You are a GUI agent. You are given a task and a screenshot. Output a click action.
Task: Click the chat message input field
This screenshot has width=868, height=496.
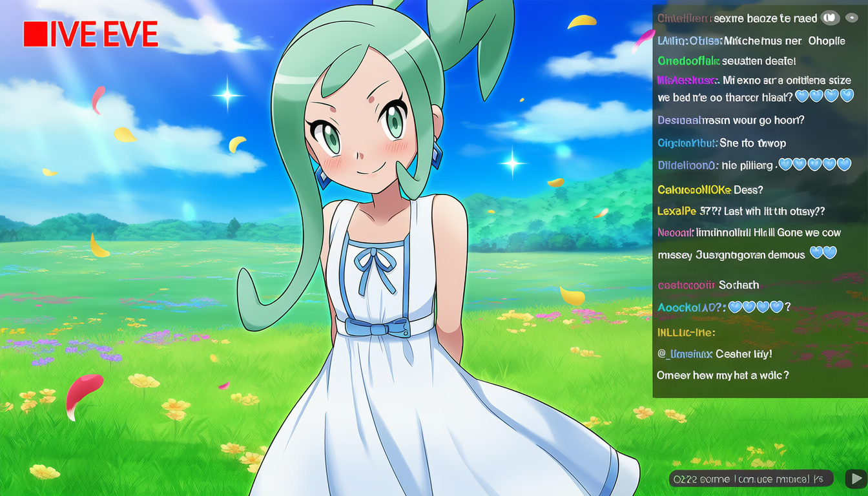[750, 479]
